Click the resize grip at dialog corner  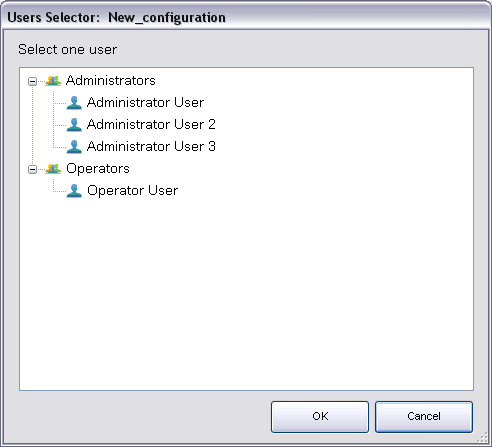483,438
